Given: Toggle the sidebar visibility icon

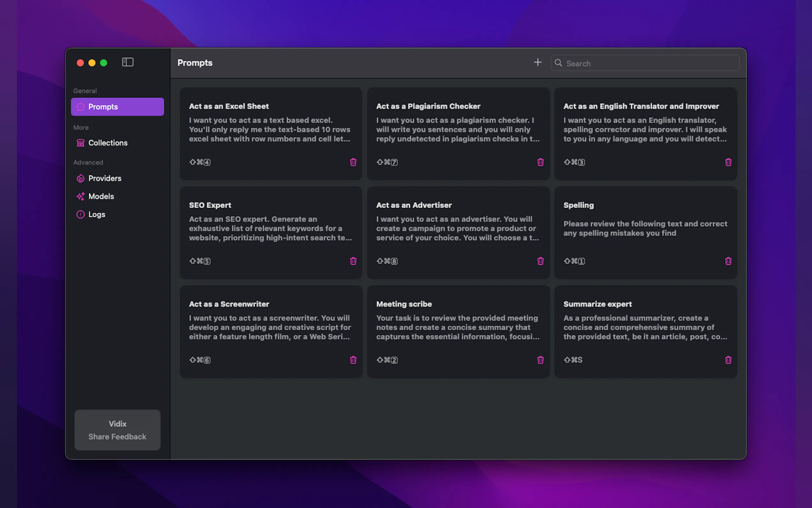Looking at the screenshot, I should pyautogui.click(x=128, y=62).
